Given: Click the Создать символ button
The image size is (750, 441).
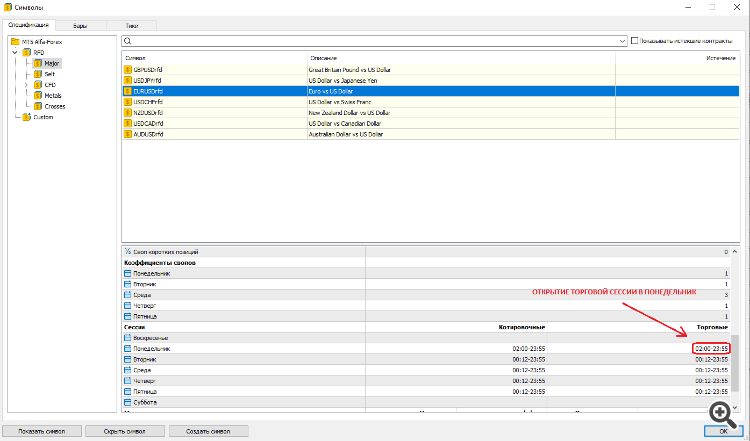Looking at the screenshot, I should click(x=209, y=431).
